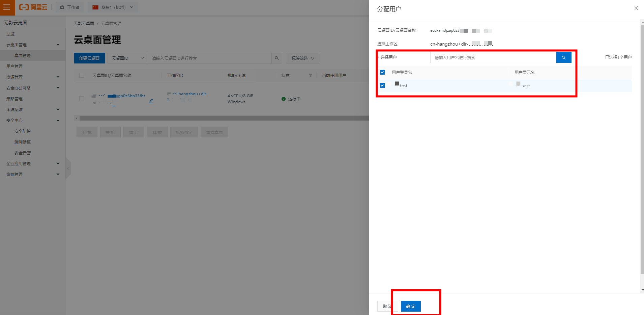The image size is (644, 315).
Task: Expand the 系统运维 sidebar group
Action: 33,109
